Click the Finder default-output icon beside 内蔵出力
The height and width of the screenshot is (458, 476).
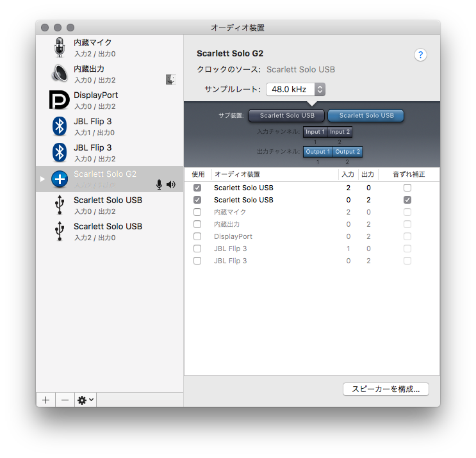point(171,79)
